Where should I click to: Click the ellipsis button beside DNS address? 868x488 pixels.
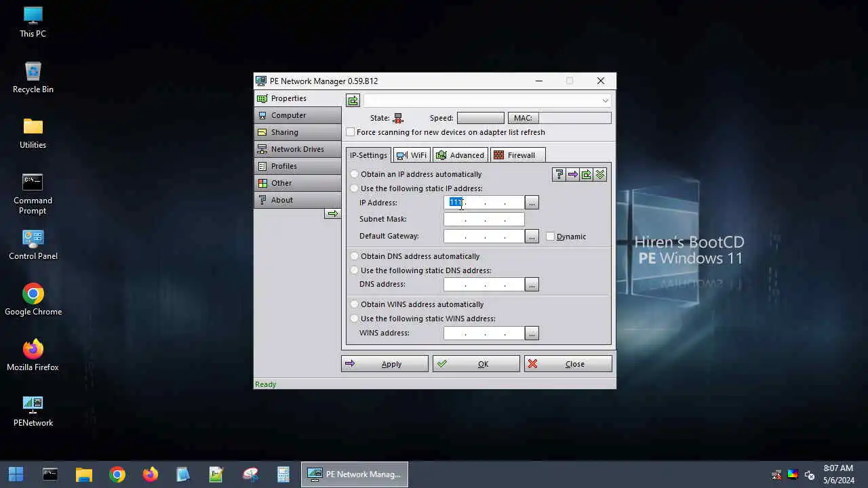tap(532, 285)
